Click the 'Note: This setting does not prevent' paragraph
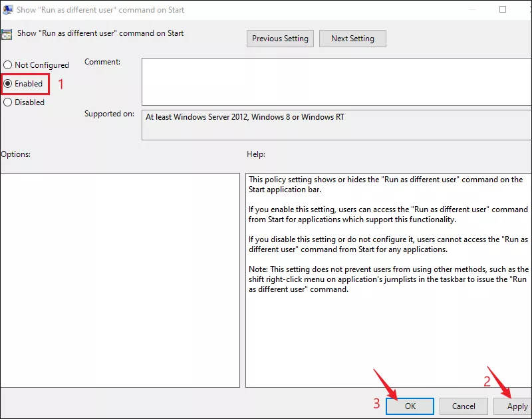This screenshot has width=532, height=419. tap(388, 279)
